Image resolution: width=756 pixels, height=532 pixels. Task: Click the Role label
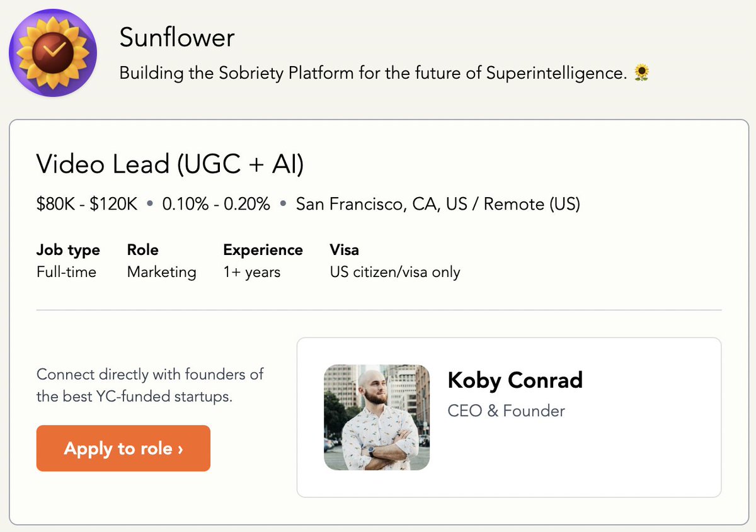(x=142, y=250)
